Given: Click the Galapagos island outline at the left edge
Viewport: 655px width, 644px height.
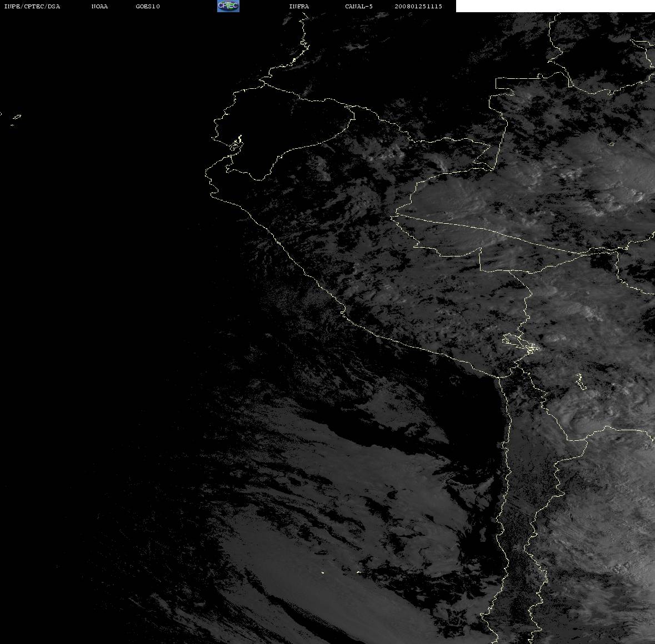Looking at the screenshot, I should [x=17, y=117].
